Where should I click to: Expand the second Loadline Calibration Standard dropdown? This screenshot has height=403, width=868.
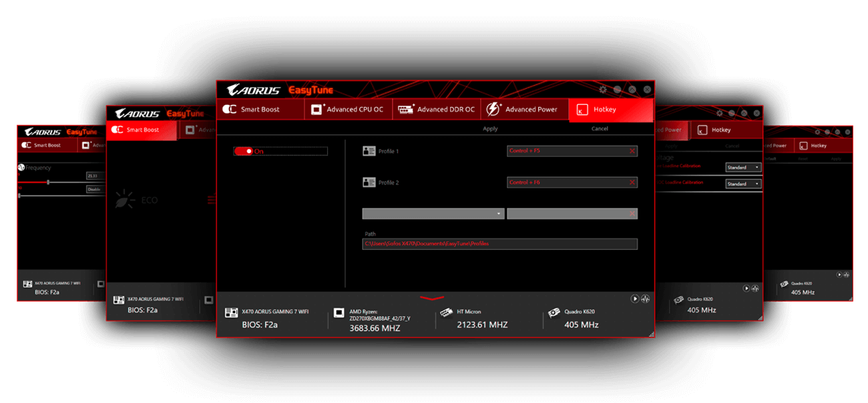pos(743,184)
